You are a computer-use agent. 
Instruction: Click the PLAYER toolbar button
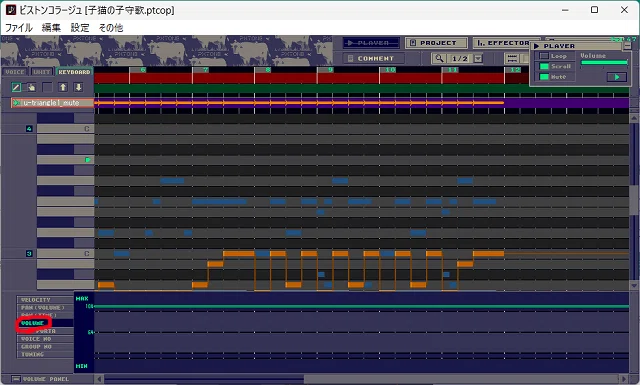371,43
